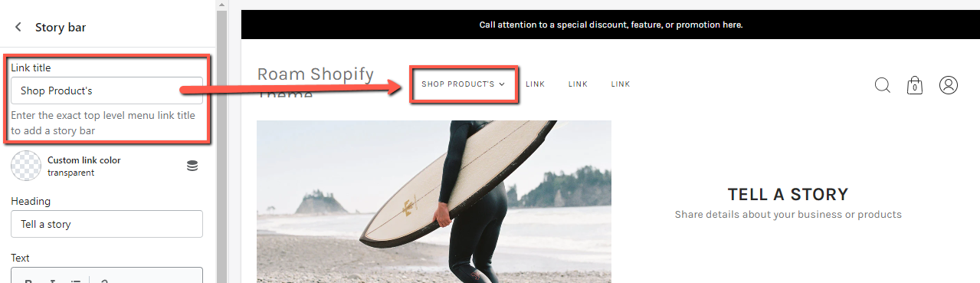Open the Custom link color transparent swatch

pos(27,166)
